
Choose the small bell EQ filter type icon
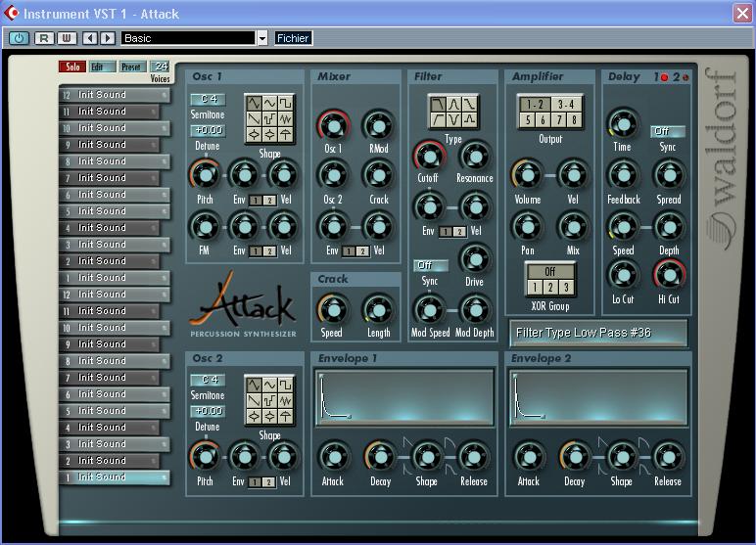(469, 119)
